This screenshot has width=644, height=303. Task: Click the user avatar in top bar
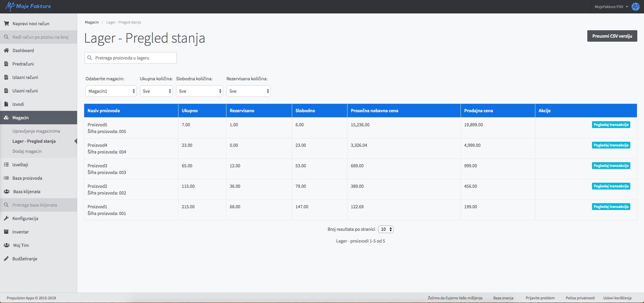635,7
